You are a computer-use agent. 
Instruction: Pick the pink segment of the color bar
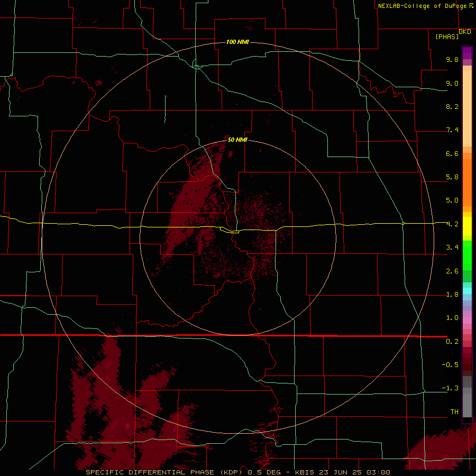pos(467,321)
